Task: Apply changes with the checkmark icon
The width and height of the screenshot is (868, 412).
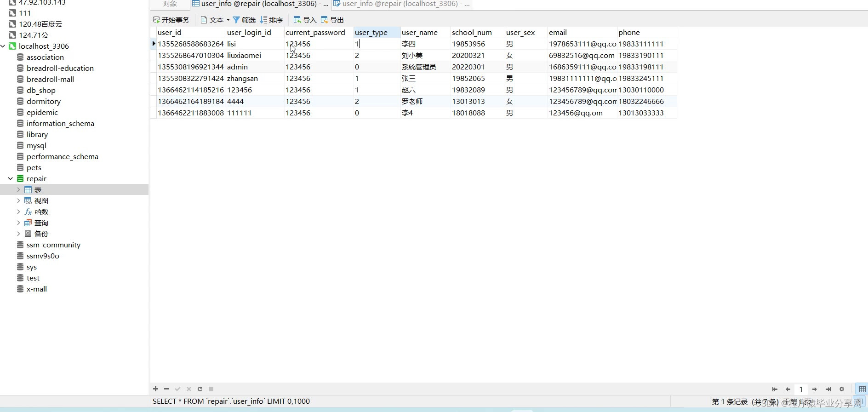Action: (177, 389)
